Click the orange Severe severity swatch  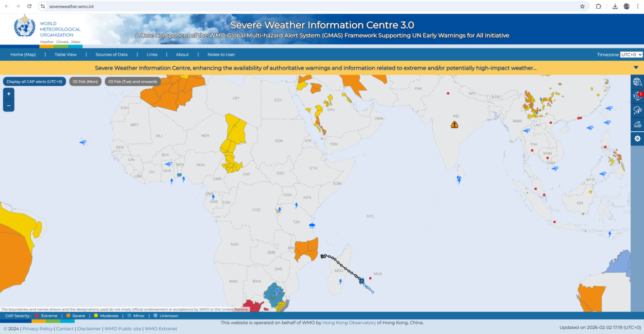click(x=68, y=316)
